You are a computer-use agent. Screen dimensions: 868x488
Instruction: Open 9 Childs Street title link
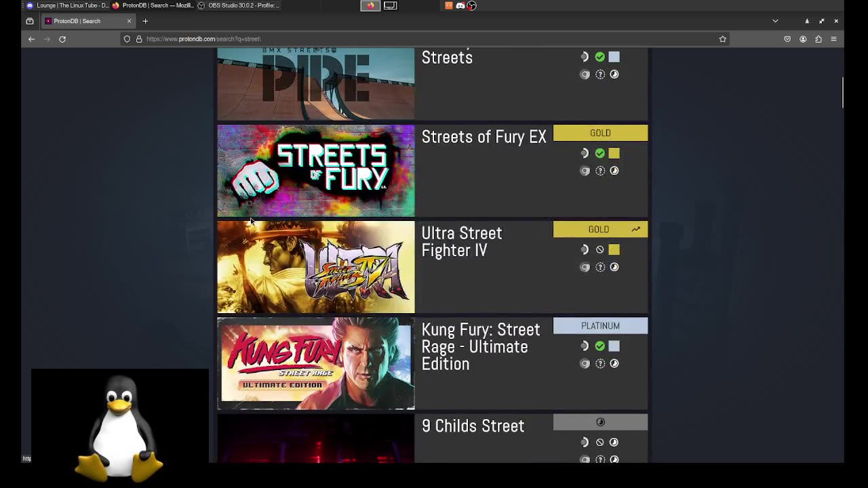point(473,426)
